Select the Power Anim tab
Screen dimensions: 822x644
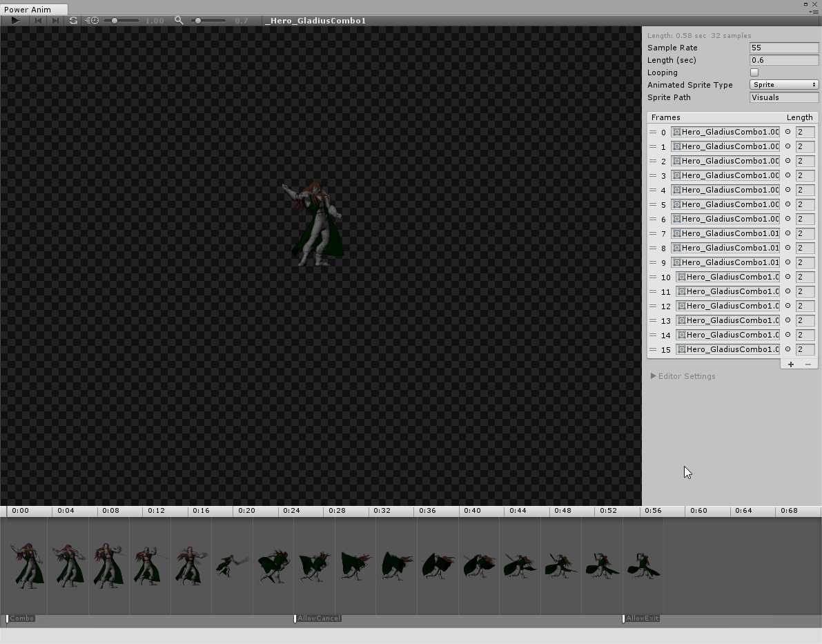coord(28,9)
